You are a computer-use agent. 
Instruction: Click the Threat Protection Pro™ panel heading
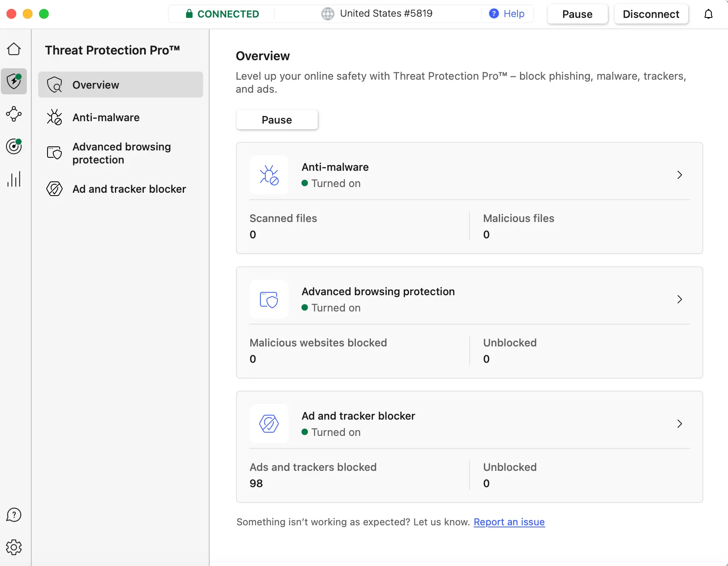(113, 50)
